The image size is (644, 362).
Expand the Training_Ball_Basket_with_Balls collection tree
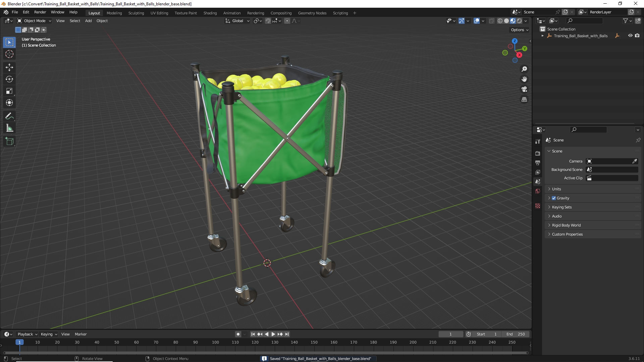[x=542, y=36]
